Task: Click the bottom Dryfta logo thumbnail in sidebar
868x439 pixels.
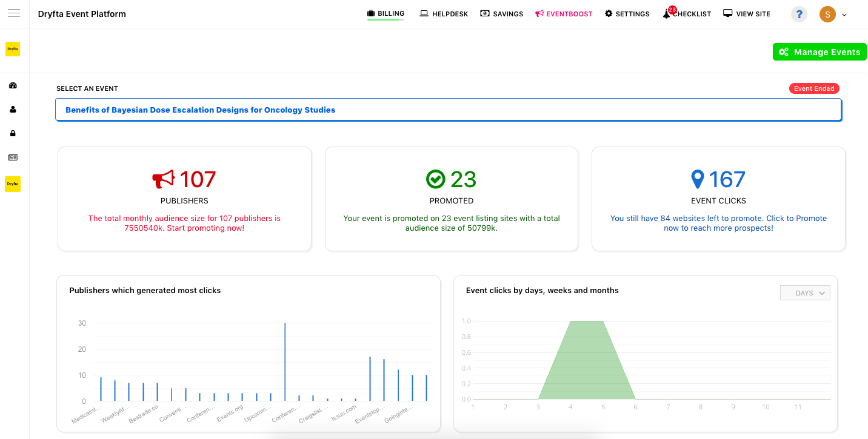Action: coord(13,183)
